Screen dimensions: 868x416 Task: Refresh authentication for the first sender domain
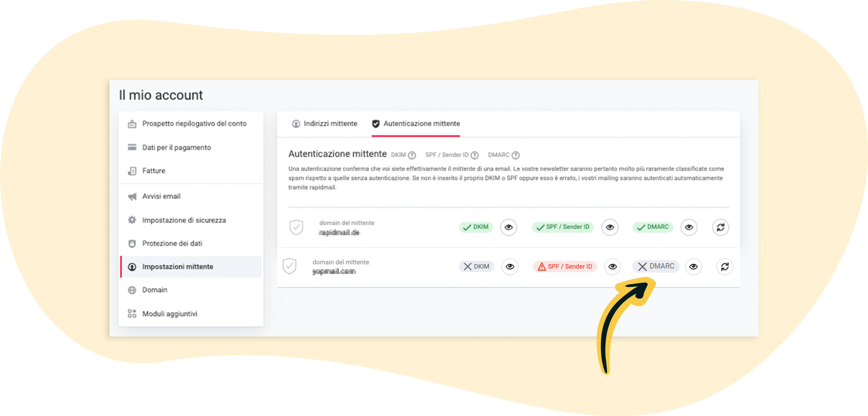coord(720,227)
